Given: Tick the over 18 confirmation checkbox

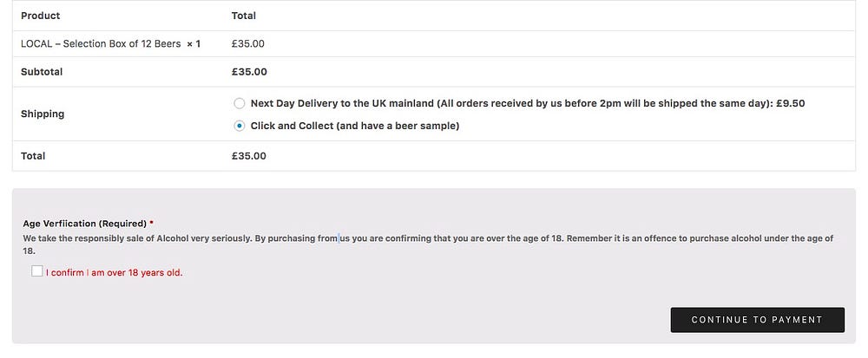Looking at the screenshot, I should coord(36,271).
